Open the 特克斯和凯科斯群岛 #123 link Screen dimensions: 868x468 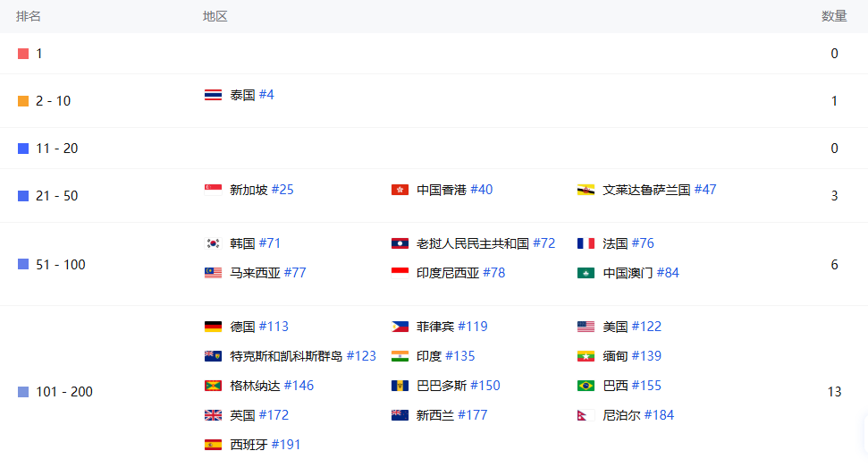(303, 355)
